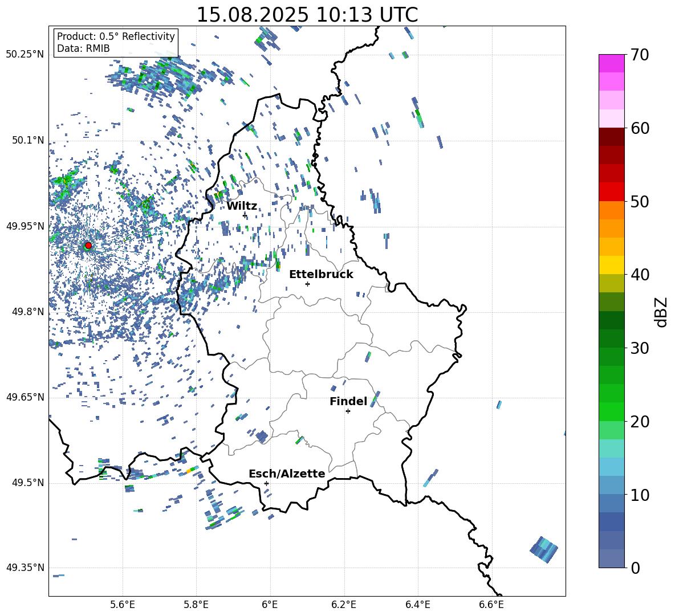Click the blue echo patch southwest of Findel

pos(262,436)
